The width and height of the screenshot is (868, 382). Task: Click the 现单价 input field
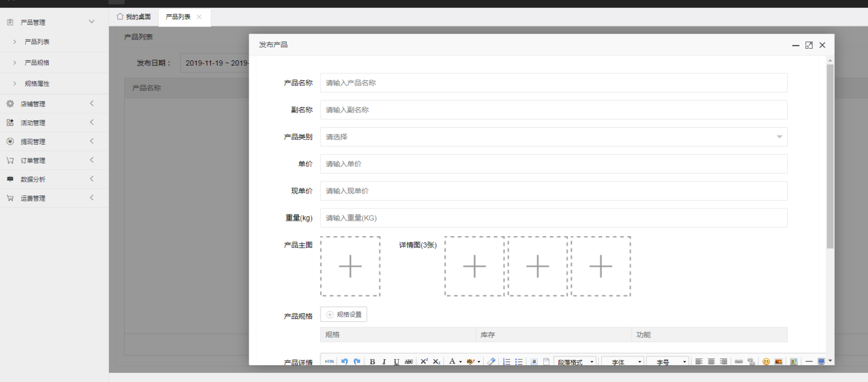553,191
